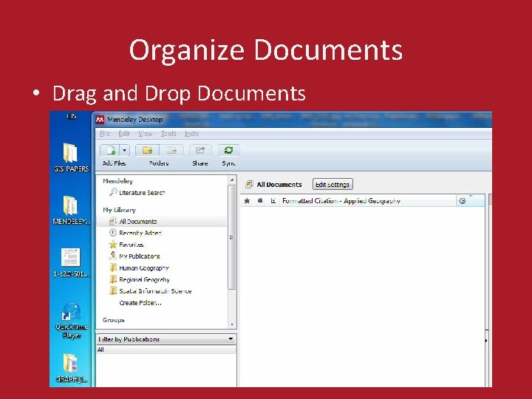
Task: Click the library tree scrollbar thumb
Action: 232,237
